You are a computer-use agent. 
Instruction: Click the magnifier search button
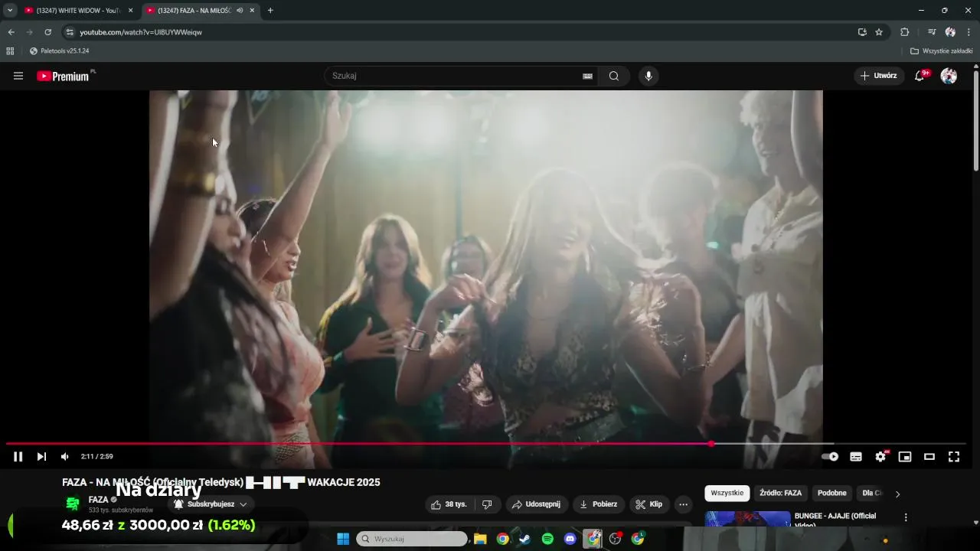point(614,76)
